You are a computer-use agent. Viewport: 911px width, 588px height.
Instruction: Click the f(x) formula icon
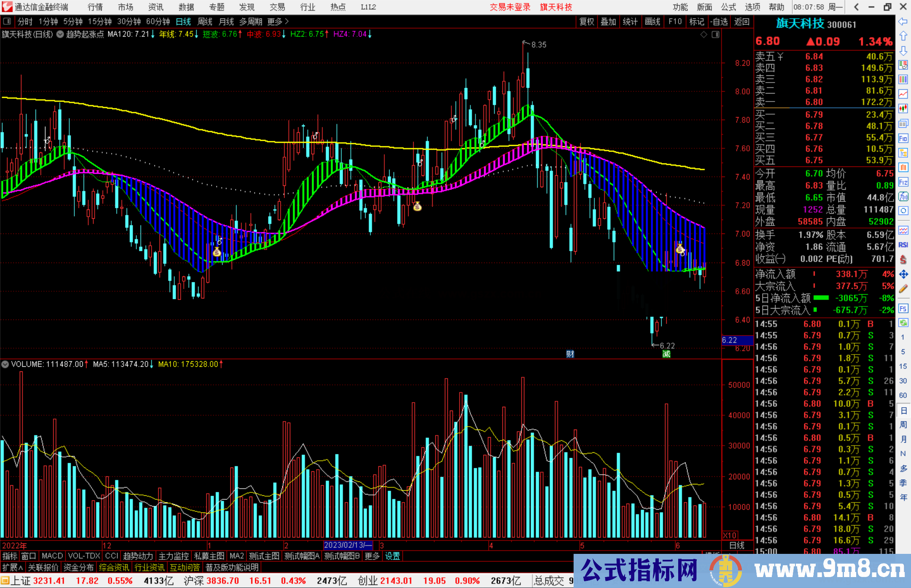pyautogui.click(x=903, y=196)
